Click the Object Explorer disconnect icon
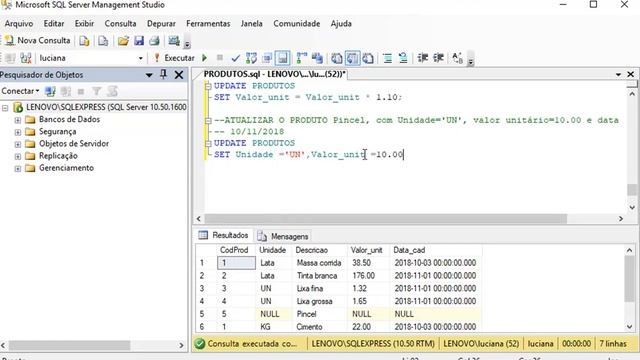The image size is (640, 360). tap(66, 91)
